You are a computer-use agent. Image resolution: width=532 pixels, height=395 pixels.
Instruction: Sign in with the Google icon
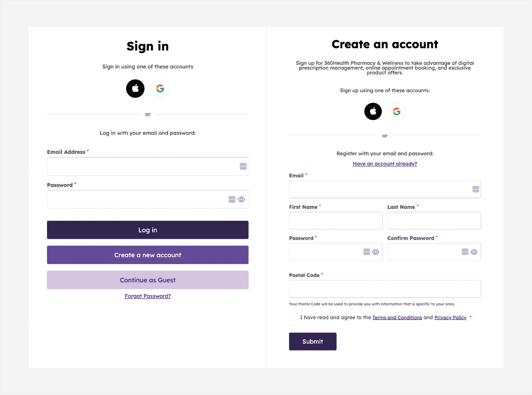pos(160,88)
